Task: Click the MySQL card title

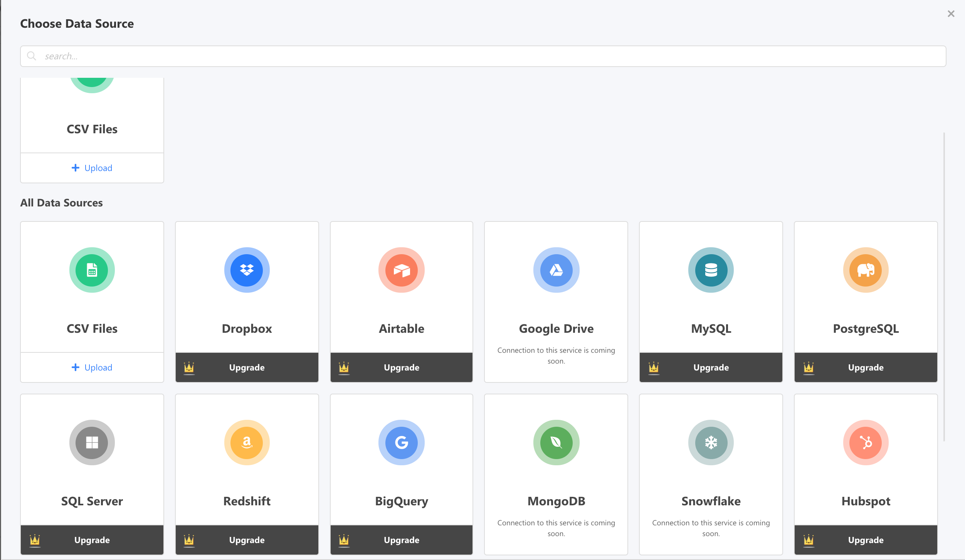Action: click(711, 329)
